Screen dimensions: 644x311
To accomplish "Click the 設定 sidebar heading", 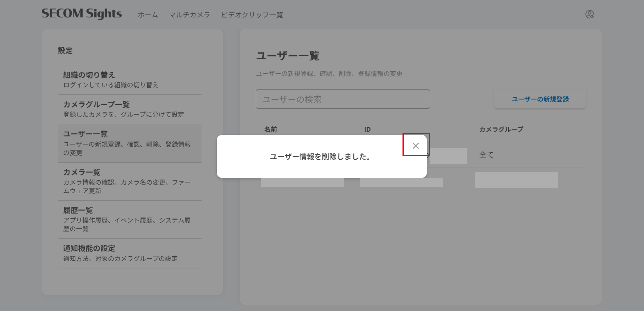I will pos(65,51).
